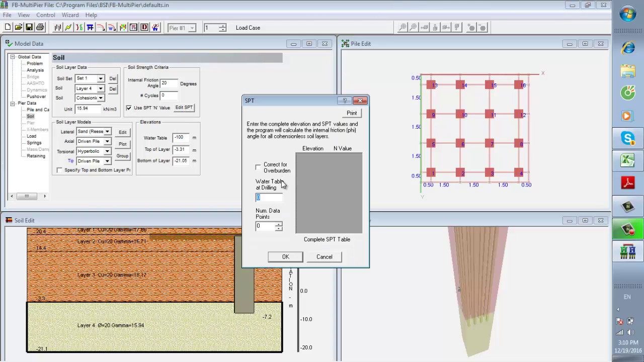The width and height of the screenshot is (644, 362).
Task: Click the New file toolbar icon
Action: (8, 27)
